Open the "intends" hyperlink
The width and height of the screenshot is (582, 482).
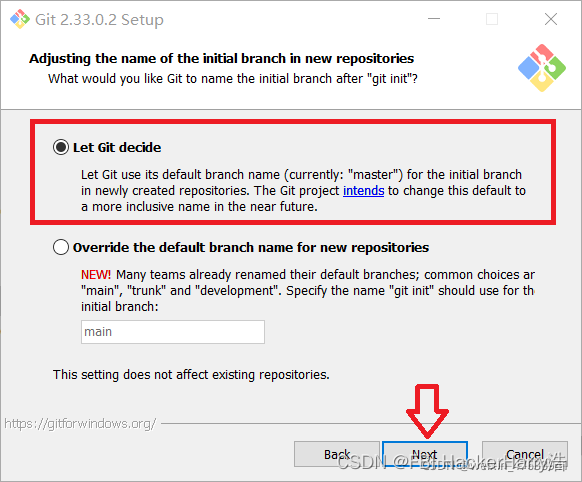point(363,191)
